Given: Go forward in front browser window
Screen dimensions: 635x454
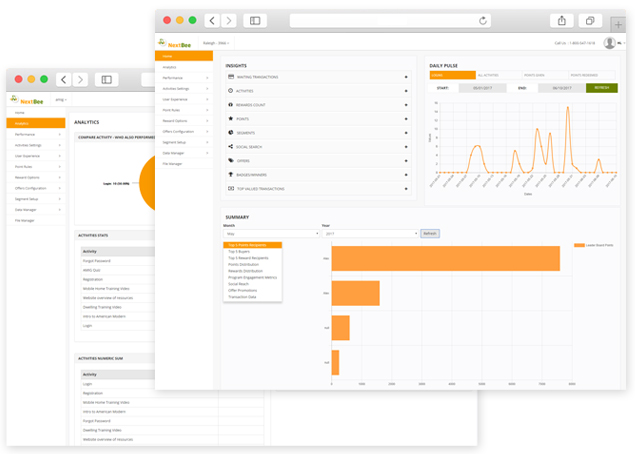Looking at the screenshot, I should (x=229, y=21).
